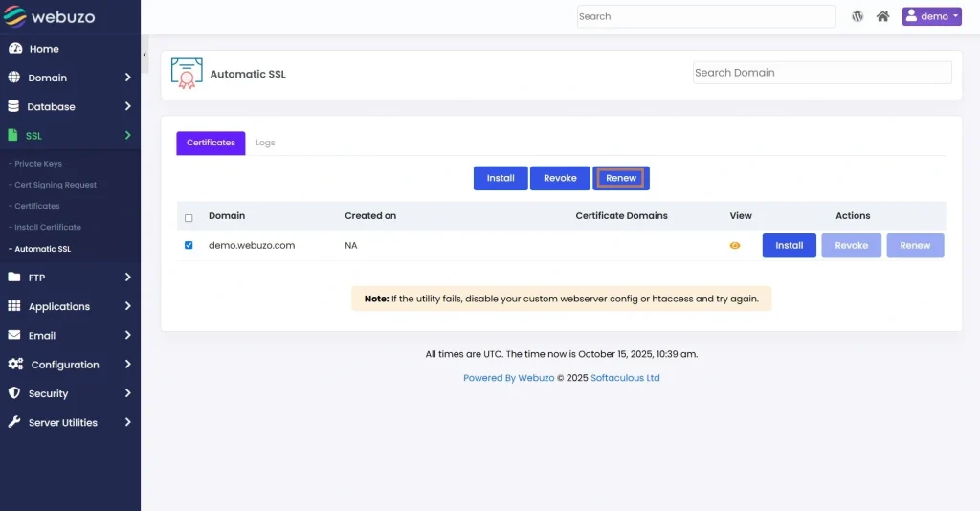Click the home icon in top bar
This screenshot has height=511, width=980.
point(882,17)
